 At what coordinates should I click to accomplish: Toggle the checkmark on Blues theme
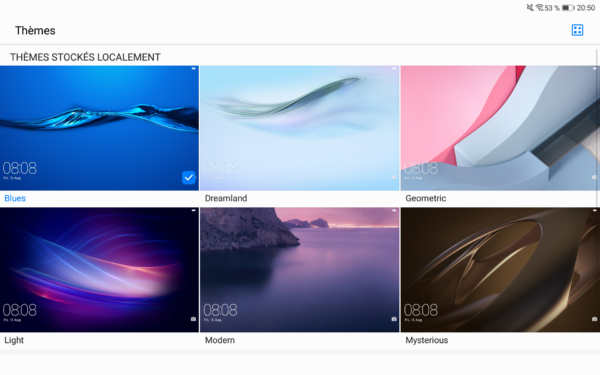[x=189, y=178]
